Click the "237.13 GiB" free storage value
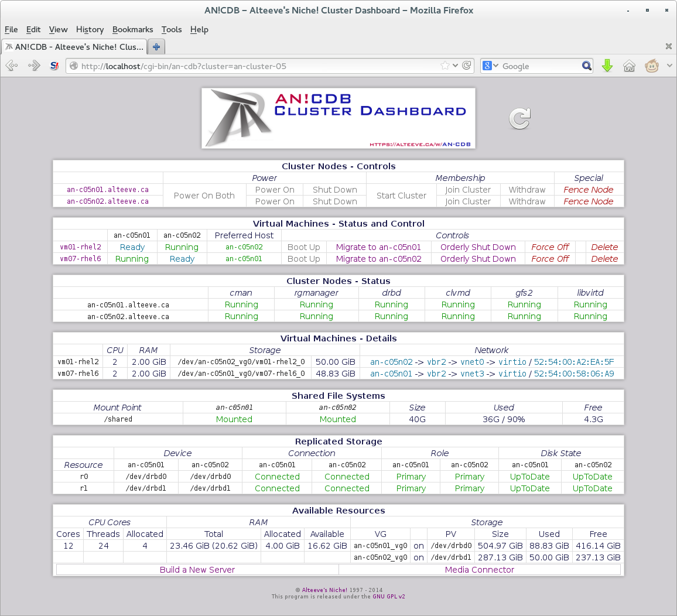 pos(598,557)
